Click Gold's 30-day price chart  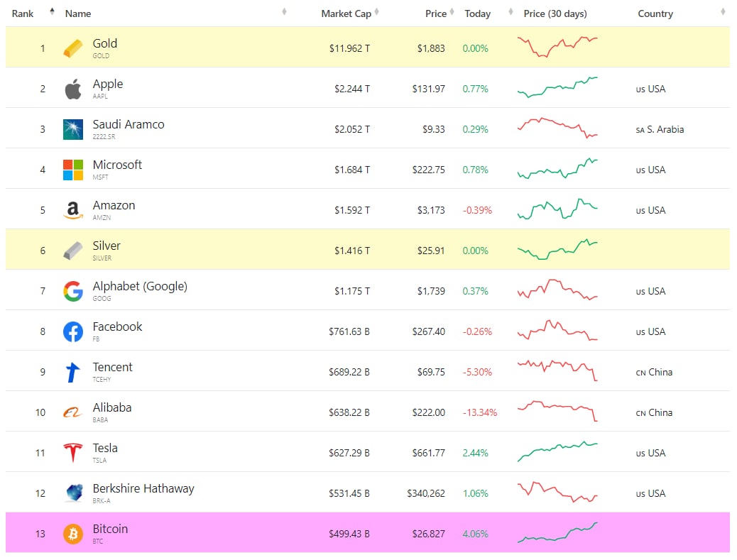click(x=557, y=47)
